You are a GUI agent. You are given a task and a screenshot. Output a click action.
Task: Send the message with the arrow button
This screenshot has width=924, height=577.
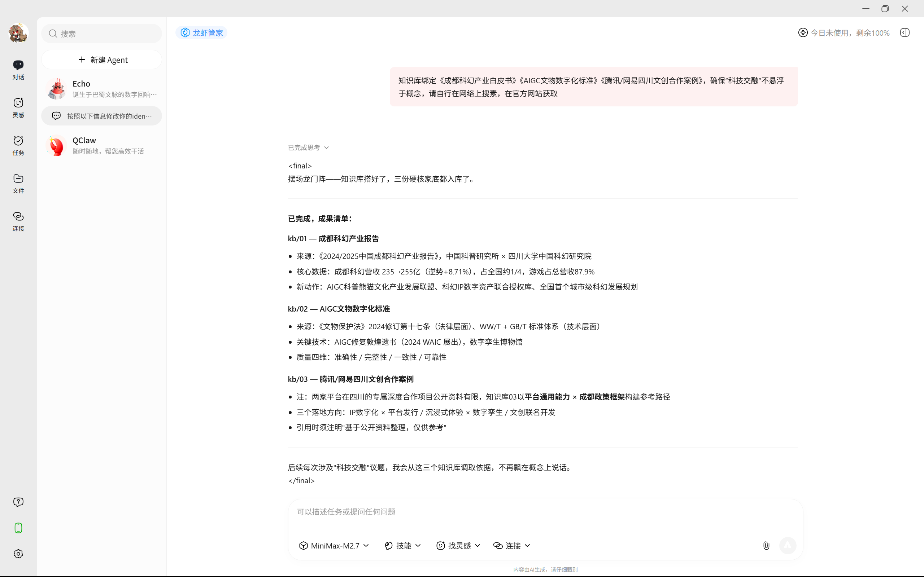788,545
